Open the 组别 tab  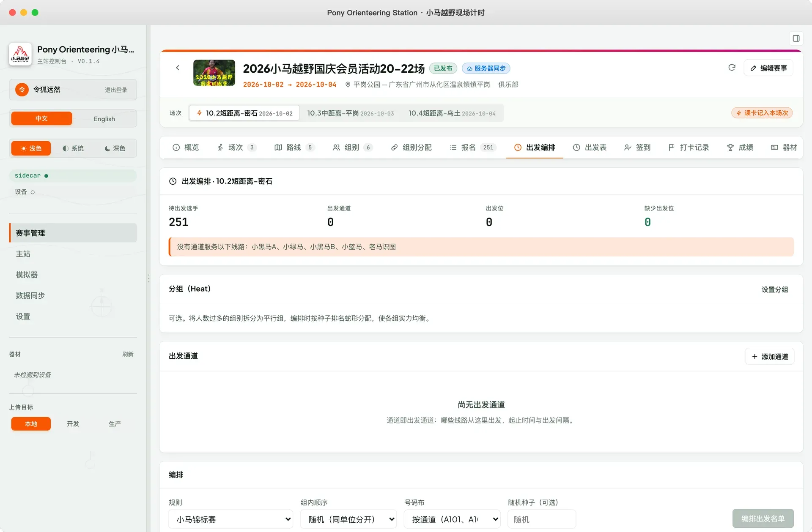[352, 147]
